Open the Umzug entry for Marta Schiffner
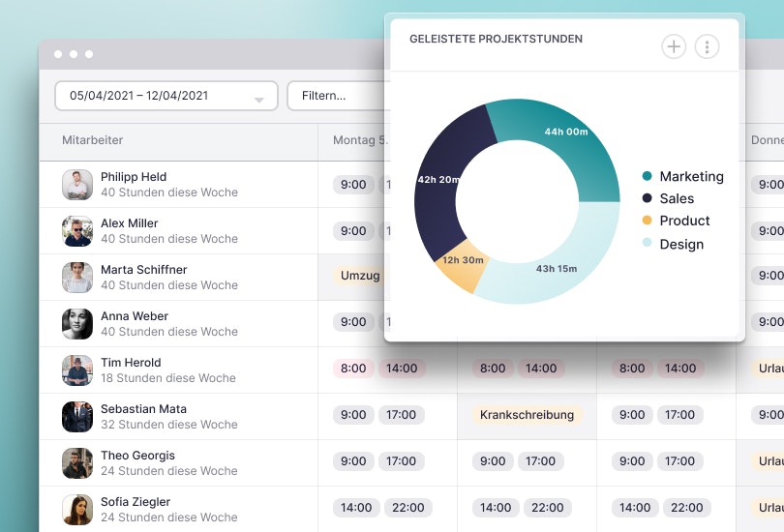The height and width of the screenshot is (532, 784). pos(359,276)
